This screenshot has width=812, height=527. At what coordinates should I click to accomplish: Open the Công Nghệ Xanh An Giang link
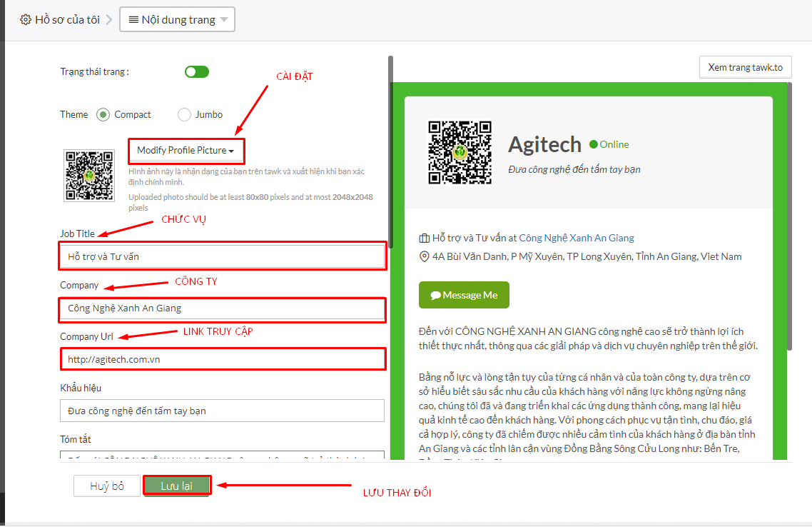tap(577, 238)
